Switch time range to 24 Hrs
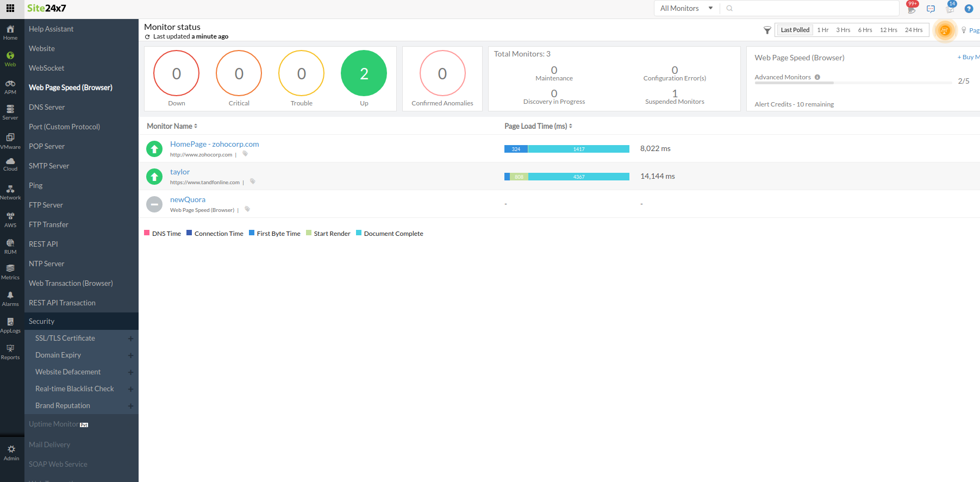 click(913, 30)
